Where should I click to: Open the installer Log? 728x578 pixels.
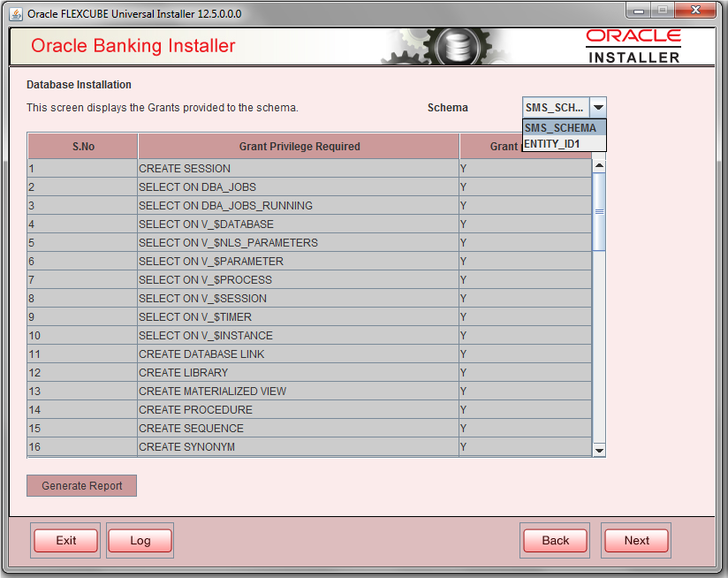point(140,540)
